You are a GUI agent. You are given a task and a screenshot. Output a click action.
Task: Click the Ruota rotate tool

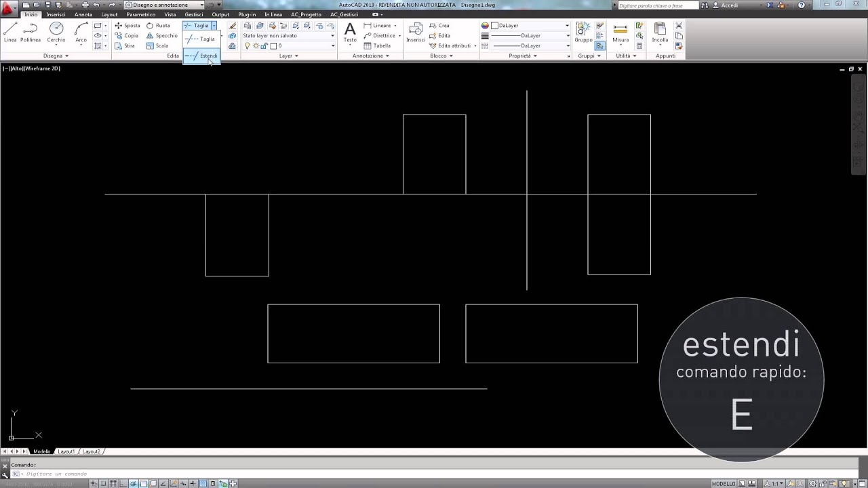coord(158,26)
